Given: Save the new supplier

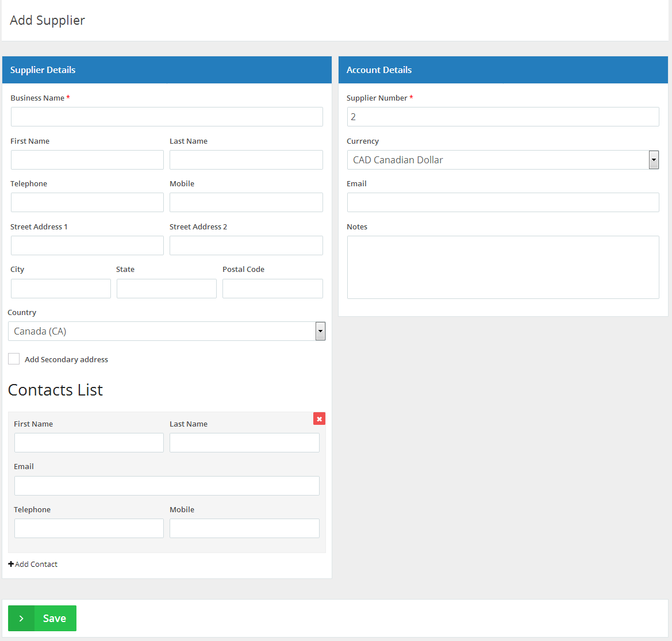Looking at the screenshot, I should (43, 618).
